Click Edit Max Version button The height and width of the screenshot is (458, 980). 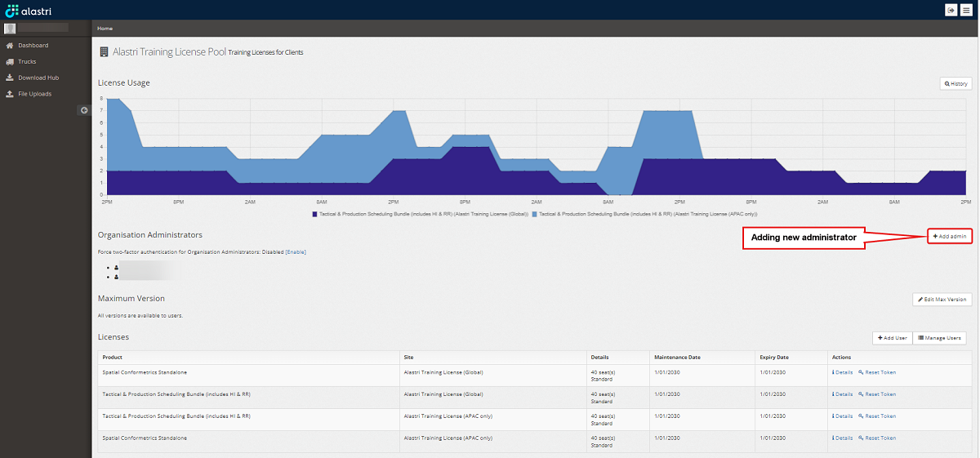[942, 300]
